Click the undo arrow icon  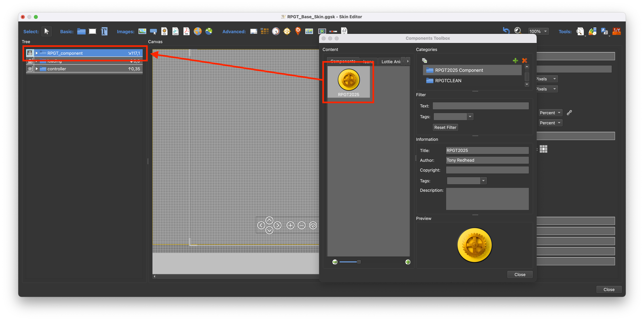(506, 31)
